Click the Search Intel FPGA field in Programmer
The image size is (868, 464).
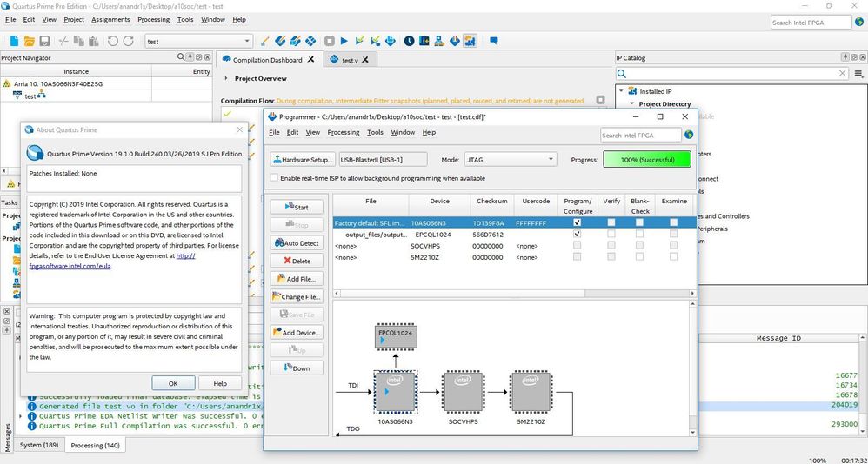click(641, 135)
